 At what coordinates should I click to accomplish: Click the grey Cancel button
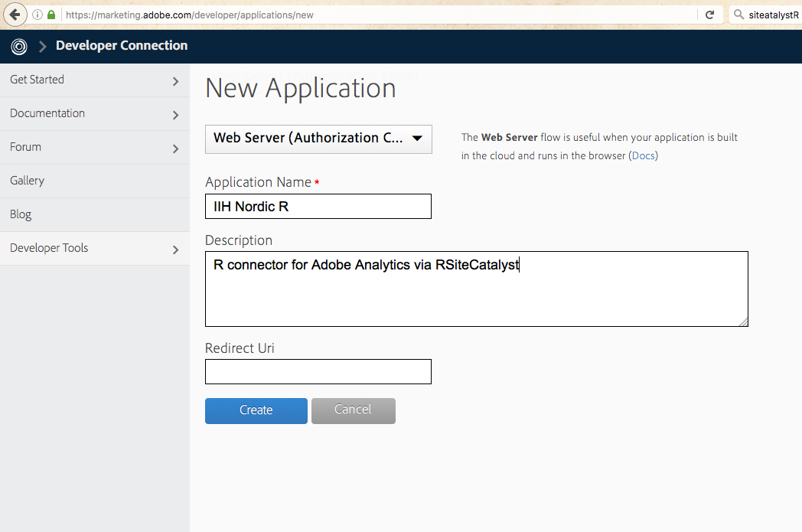click(x=354, y=411)
